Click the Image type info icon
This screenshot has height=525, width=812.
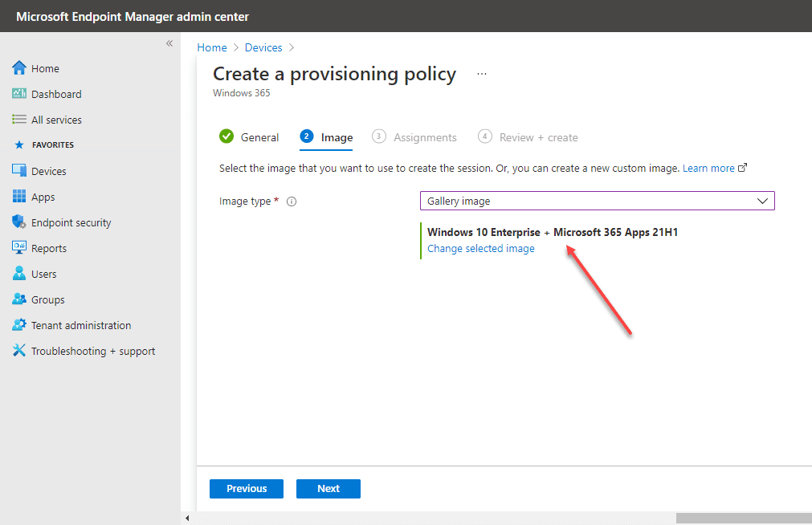292,201
